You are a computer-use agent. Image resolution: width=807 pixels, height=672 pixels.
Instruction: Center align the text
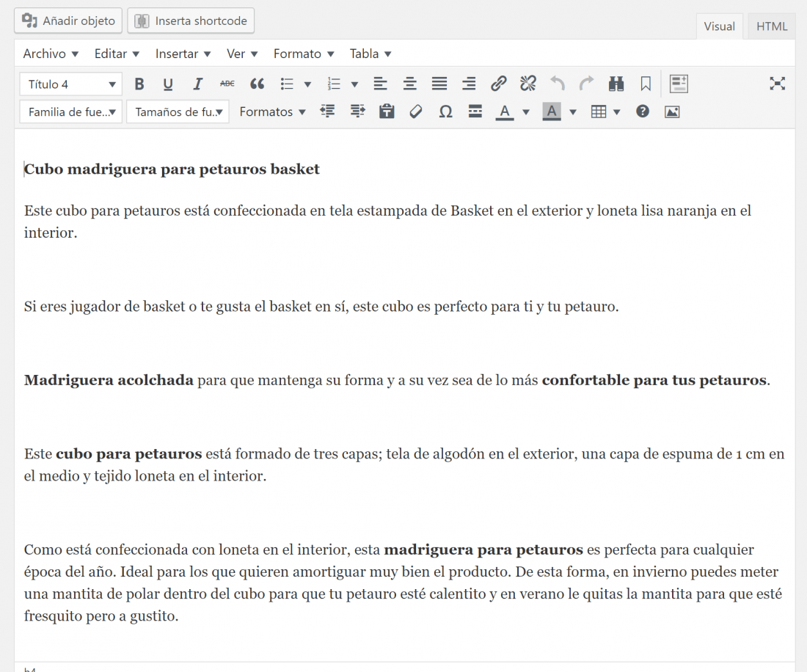coord(409,84)
